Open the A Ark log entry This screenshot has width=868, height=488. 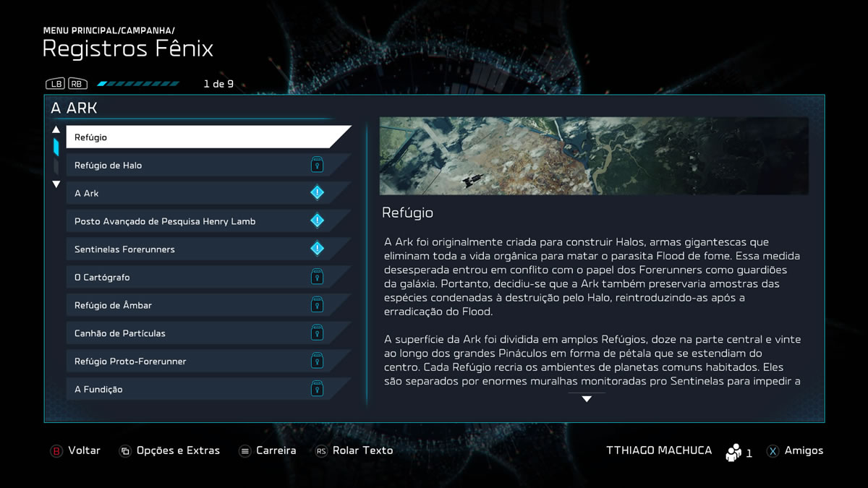(208, 193)
